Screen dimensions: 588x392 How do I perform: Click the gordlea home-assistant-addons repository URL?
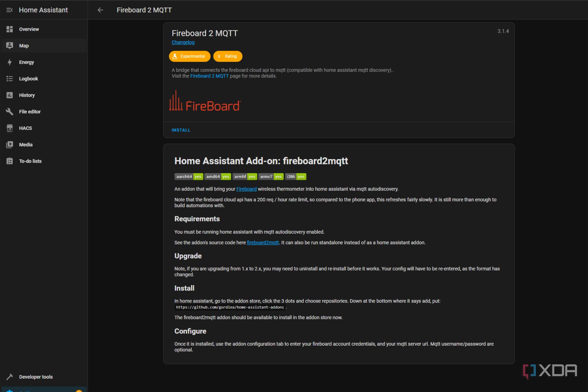(230, 307)
